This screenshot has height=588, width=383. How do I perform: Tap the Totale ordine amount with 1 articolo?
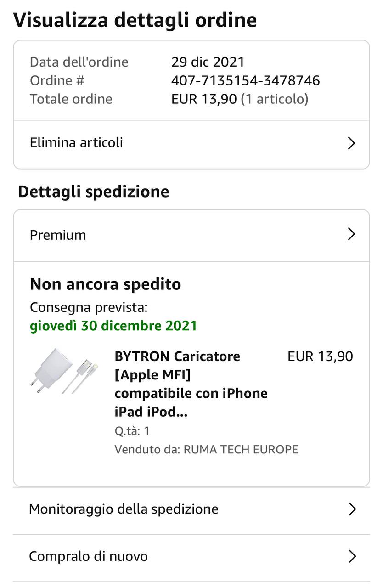(x=240, y=99)
